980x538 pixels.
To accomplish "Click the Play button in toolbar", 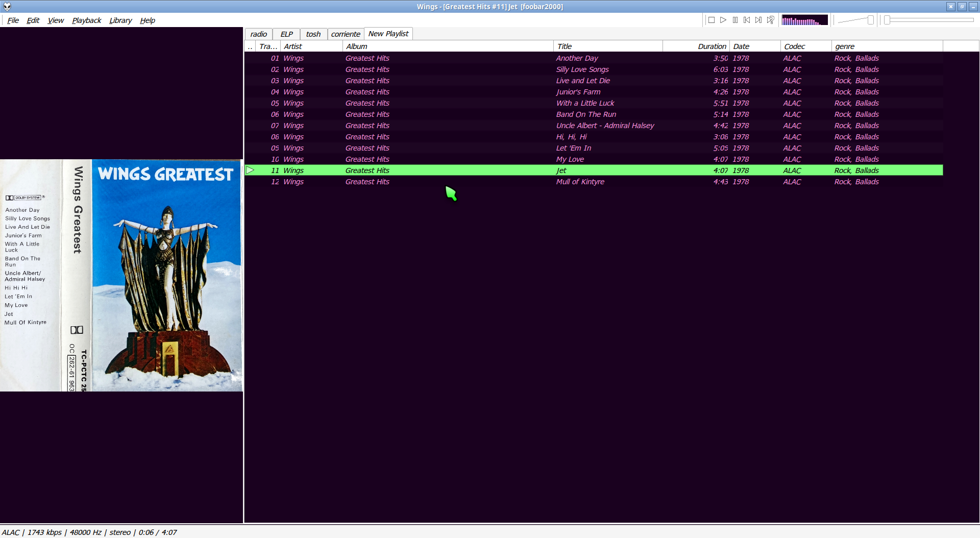I will click(x=723, y=20).
